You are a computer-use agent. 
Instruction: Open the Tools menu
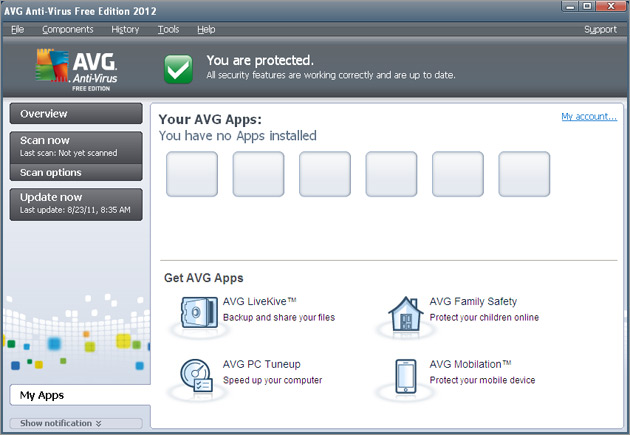tap(168, 29)
